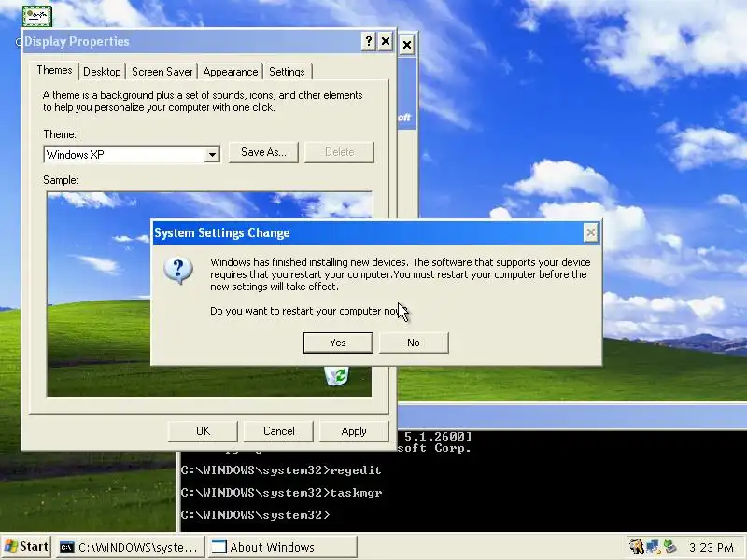This screenshot has width=747, height=560.
Task: Click No to skip restarting
Action: click(x=414, y=343)
